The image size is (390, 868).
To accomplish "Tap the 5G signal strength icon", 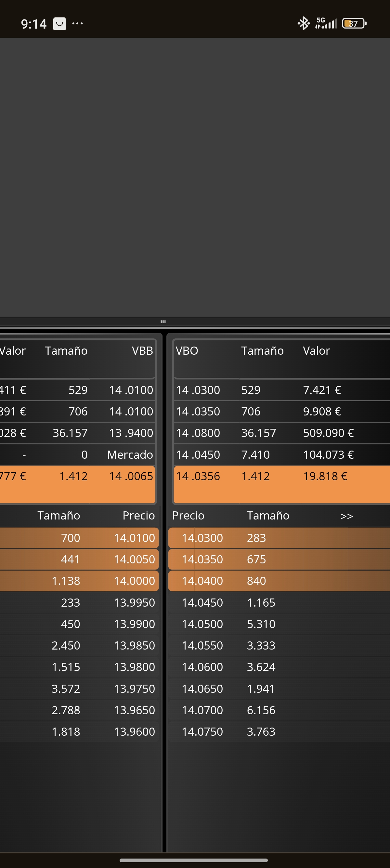I will point(326,23).
